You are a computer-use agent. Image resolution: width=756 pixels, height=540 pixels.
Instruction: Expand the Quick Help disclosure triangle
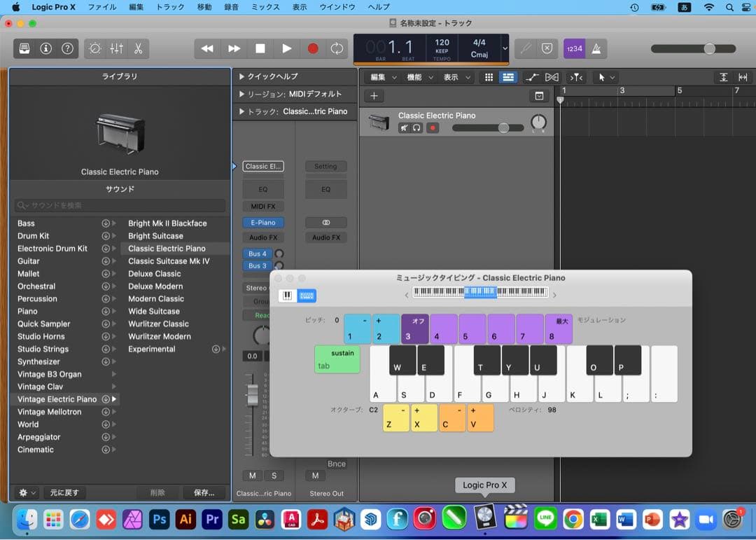[241, 76]
